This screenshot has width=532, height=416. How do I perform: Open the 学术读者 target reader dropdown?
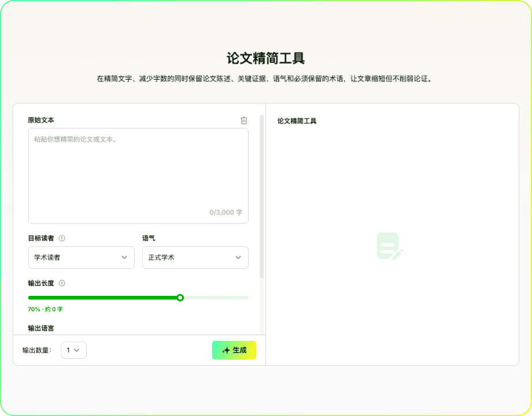tap(81, 257)
